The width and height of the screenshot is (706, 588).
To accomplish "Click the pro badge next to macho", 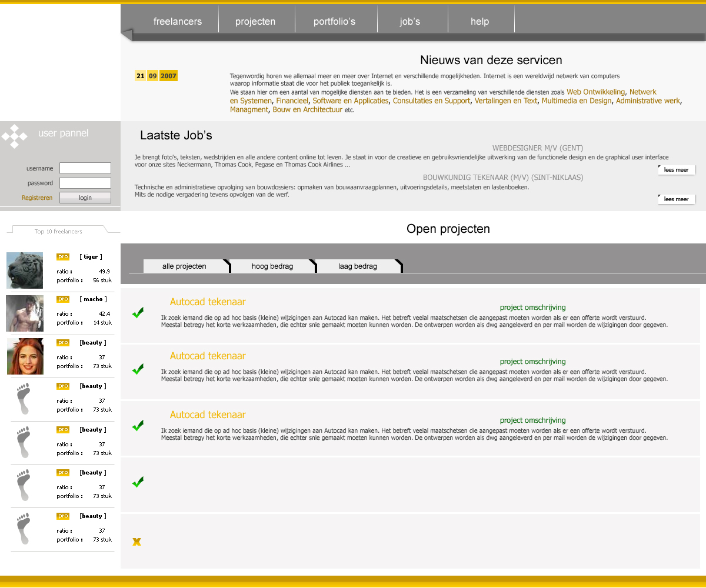I will (x=63, y=299).
